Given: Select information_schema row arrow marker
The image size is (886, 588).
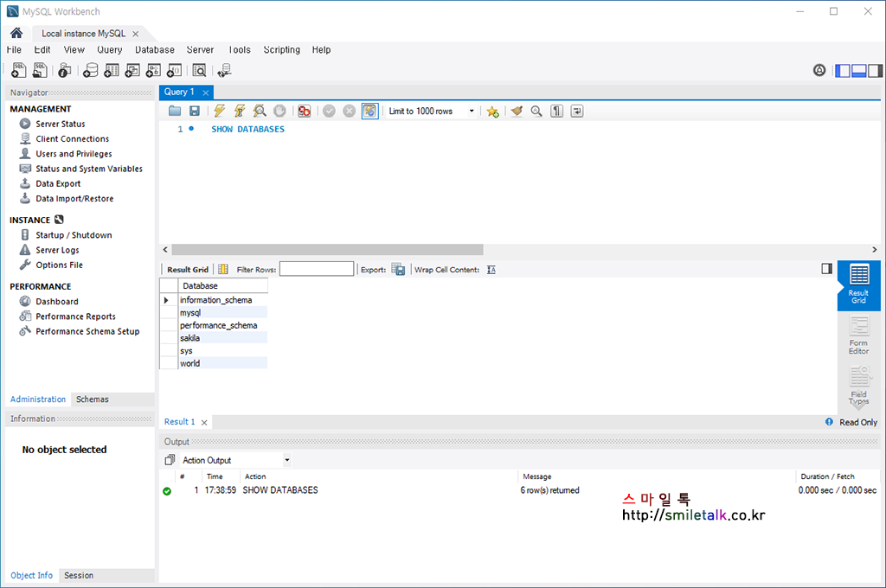Looking at the screenshot, I should click(x=166, y=301).
